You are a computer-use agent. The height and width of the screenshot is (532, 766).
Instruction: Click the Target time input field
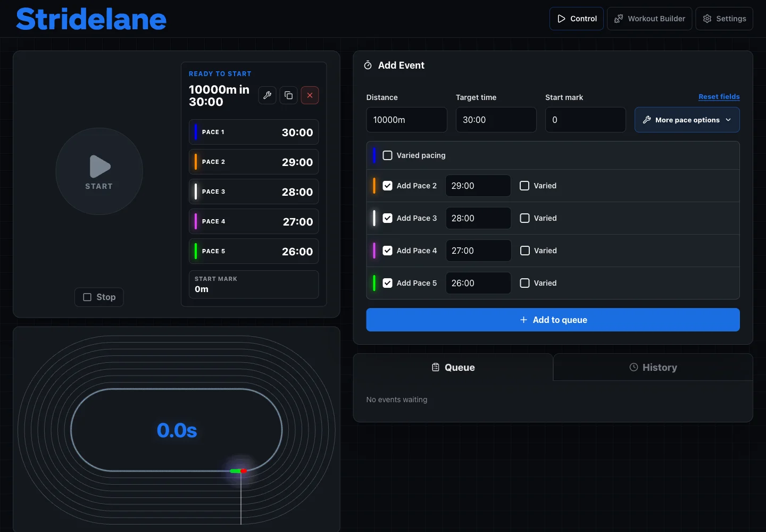pos(496,120)
